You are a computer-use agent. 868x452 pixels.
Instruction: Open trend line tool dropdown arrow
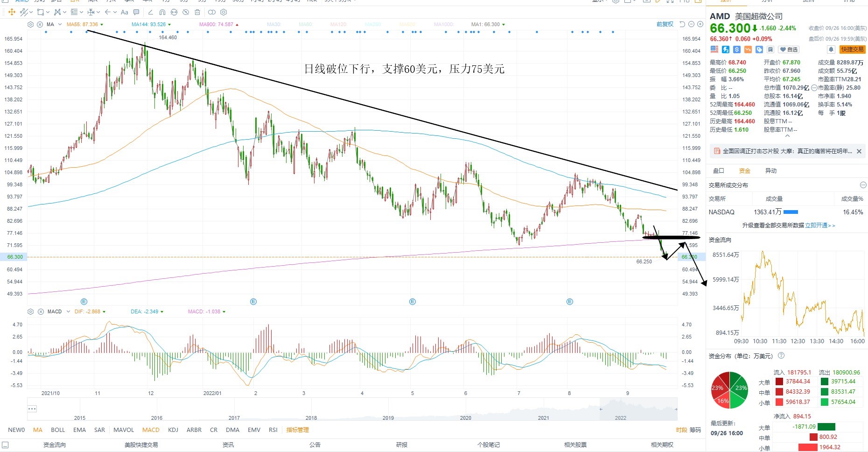click(x=31, y=12)
